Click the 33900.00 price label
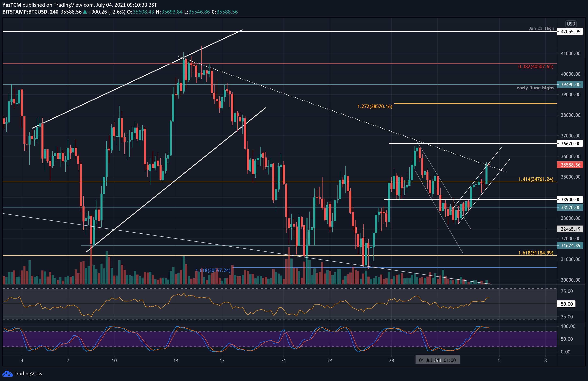Image resolution: width=588 pixels, height=381 pixels. [570, 200]
